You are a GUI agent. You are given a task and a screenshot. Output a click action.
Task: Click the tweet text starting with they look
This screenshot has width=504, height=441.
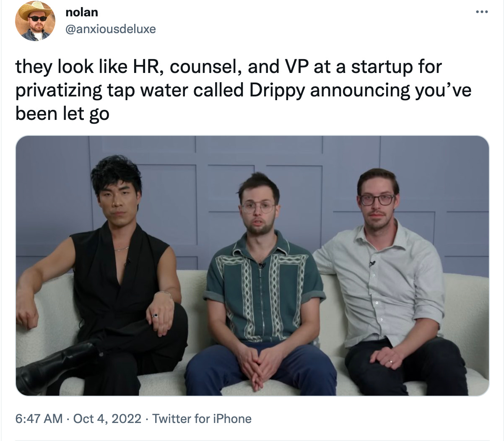pos(243,90)
